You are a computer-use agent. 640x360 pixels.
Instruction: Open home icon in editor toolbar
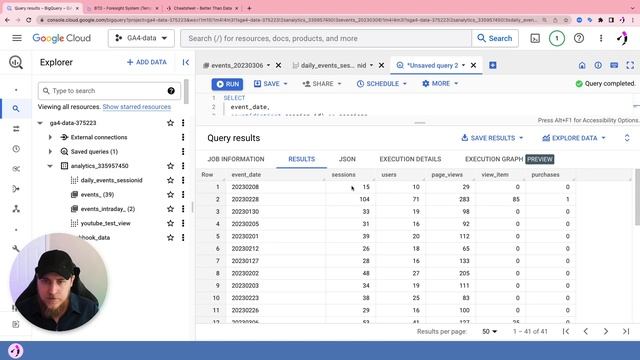click(582, 65)
